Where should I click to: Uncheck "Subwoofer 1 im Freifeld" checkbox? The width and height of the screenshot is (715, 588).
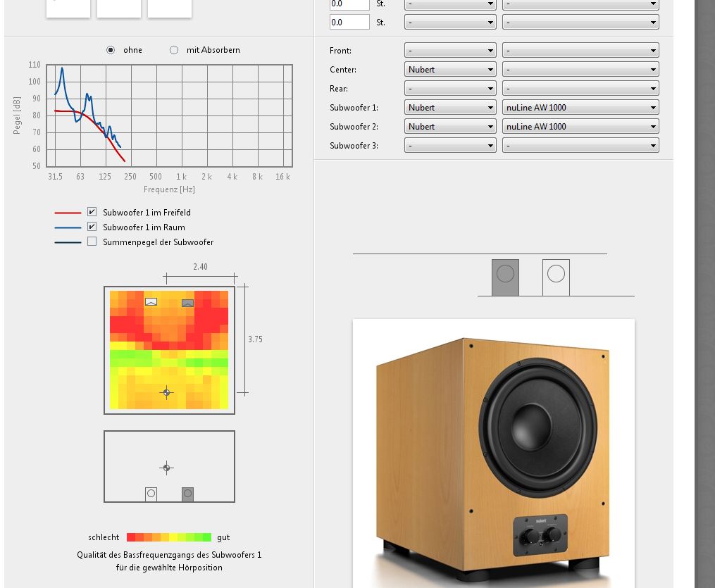coord(92,212)
